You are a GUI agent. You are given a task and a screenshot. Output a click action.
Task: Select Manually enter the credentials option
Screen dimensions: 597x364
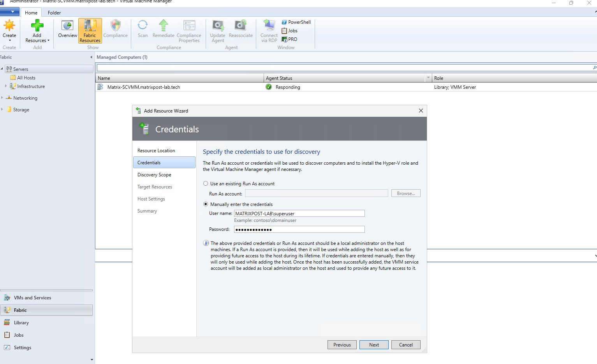pyautogui.click(x=206, y=204)
